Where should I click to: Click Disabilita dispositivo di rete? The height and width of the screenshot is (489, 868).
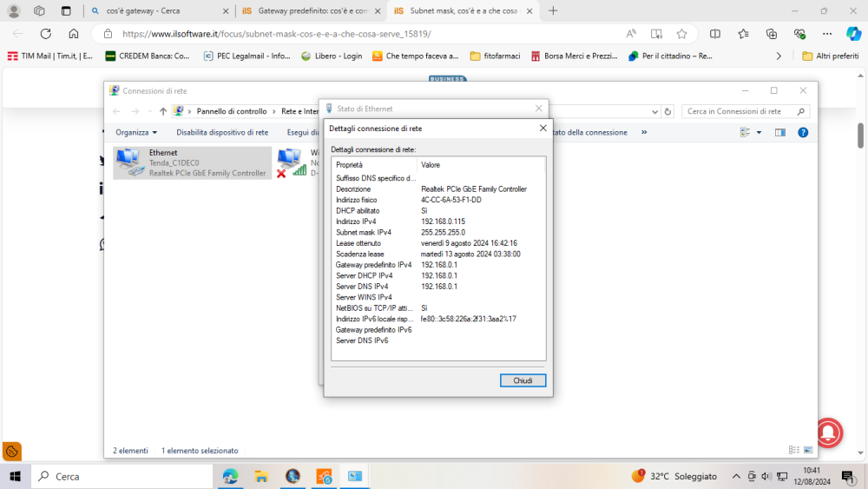click(x=222, y=133)
